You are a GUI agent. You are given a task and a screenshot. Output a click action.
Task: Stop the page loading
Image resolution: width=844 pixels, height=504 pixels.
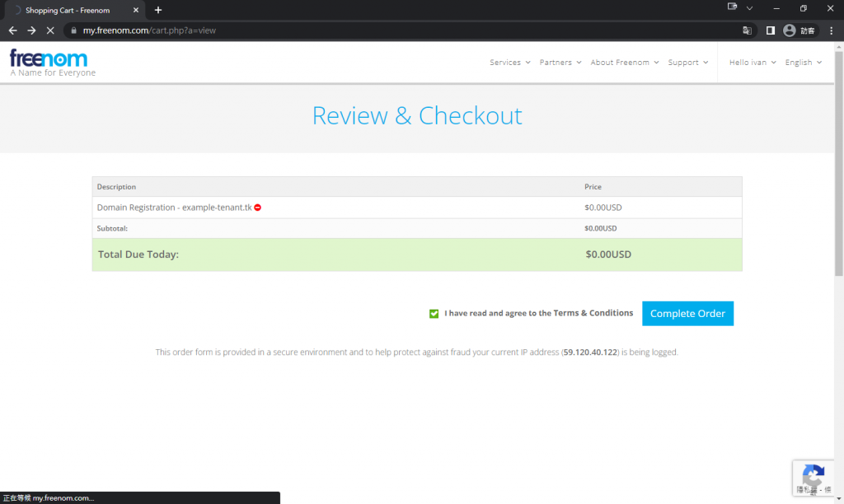coord(50,30)
